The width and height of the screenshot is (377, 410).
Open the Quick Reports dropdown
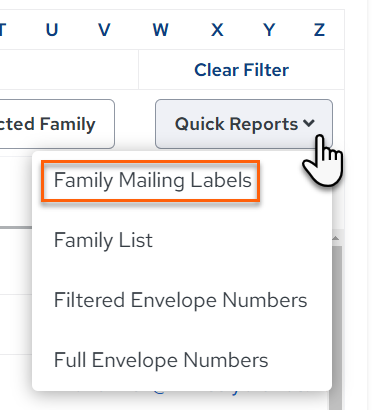pyautogui.click(x=244, y=124)
